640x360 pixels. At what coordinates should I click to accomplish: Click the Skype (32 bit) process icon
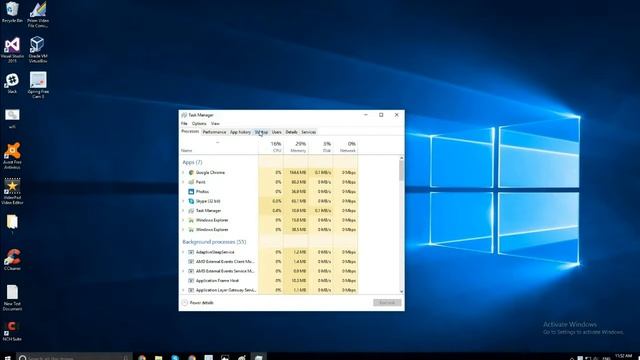(x=191, y=201)
